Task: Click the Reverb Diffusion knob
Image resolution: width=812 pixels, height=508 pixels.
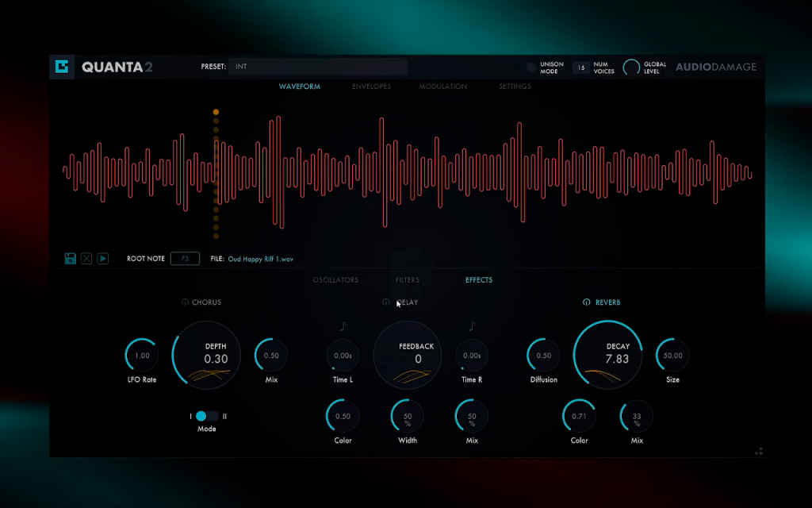Action: pos(544,355)
